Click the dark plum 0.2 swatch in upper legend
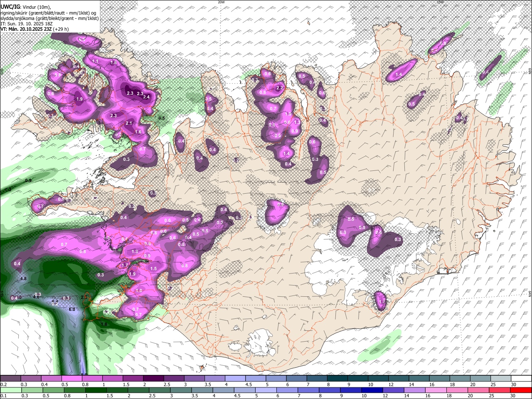The height and width of the screenshot is (399, 532). (10, 379)
